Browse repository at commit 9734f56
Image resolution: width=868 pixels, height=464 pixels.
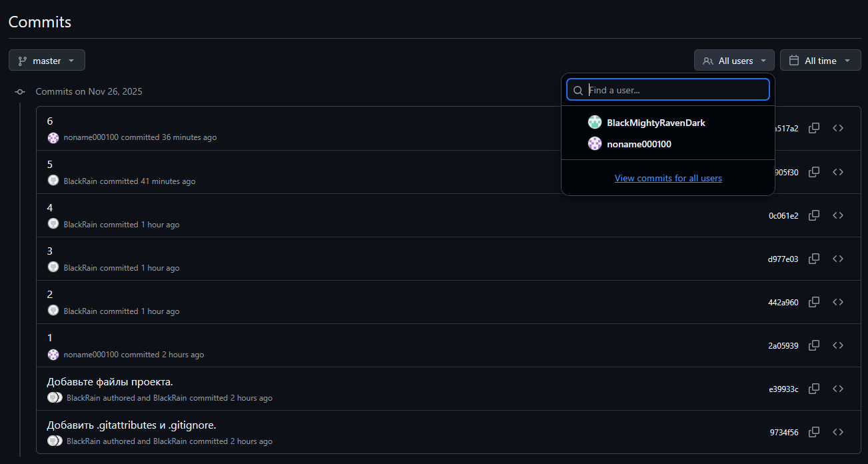[x=838, y=432]
